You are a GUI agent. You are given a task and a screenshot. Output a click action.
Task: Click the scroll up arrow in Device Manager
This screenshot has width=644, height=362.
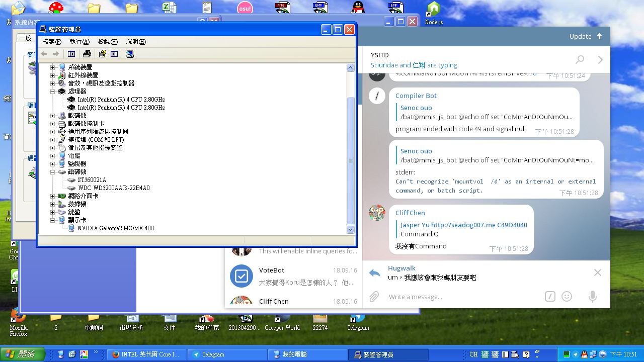pyautogui.click(x=351, y=67)
